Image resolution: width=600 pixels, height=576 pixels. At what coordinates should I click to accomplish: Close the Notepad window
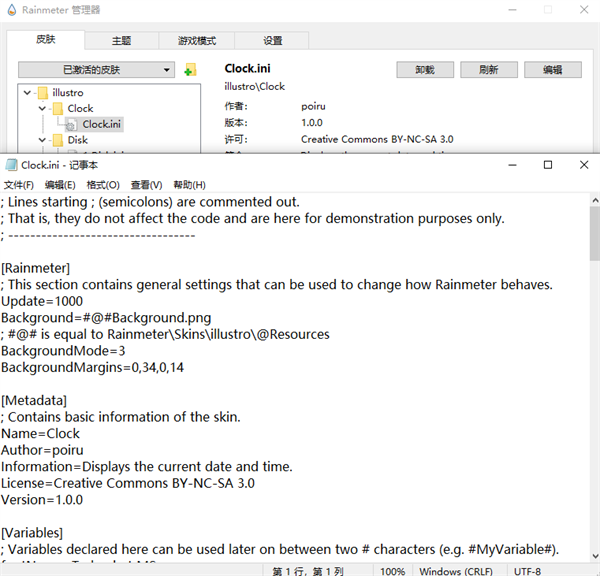click(584, 165)
